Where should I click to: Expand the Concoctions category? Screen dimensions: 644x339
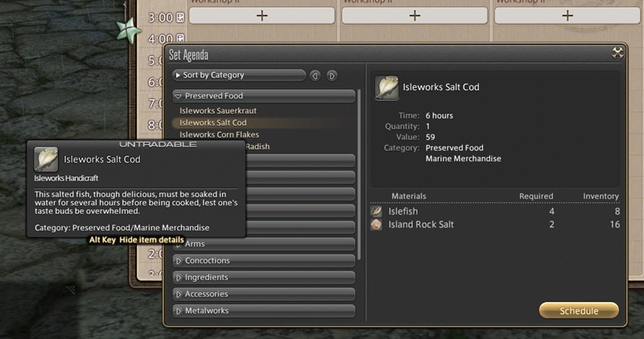(264, 261)
